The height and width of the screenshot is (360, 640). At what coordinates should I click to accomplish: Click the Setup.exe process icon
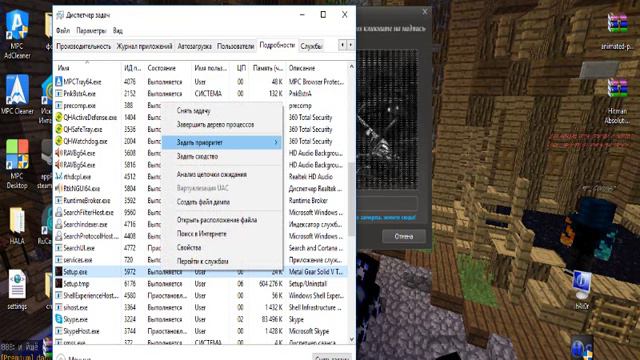pos(59,271)
